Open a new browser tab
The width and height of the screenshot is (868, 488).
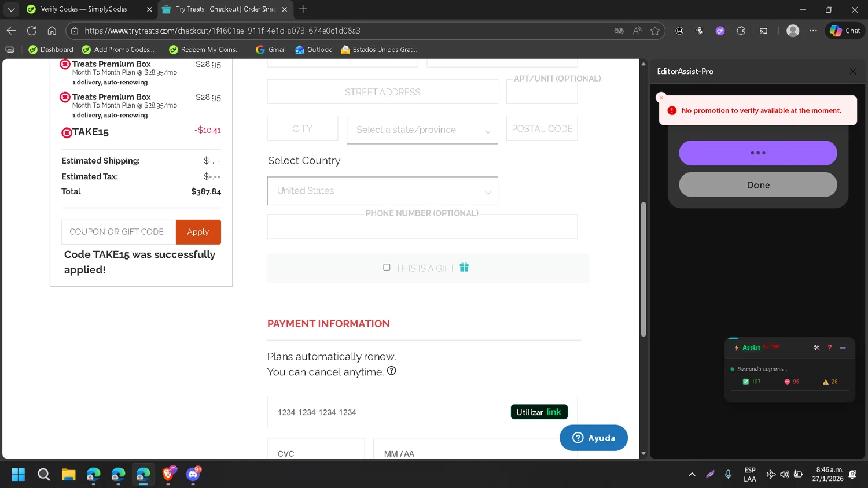click(303, 9)
